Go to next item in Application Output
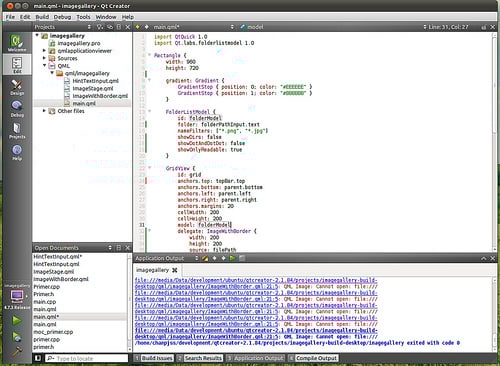Screen dimensions: 500x366 coord(223,258)
